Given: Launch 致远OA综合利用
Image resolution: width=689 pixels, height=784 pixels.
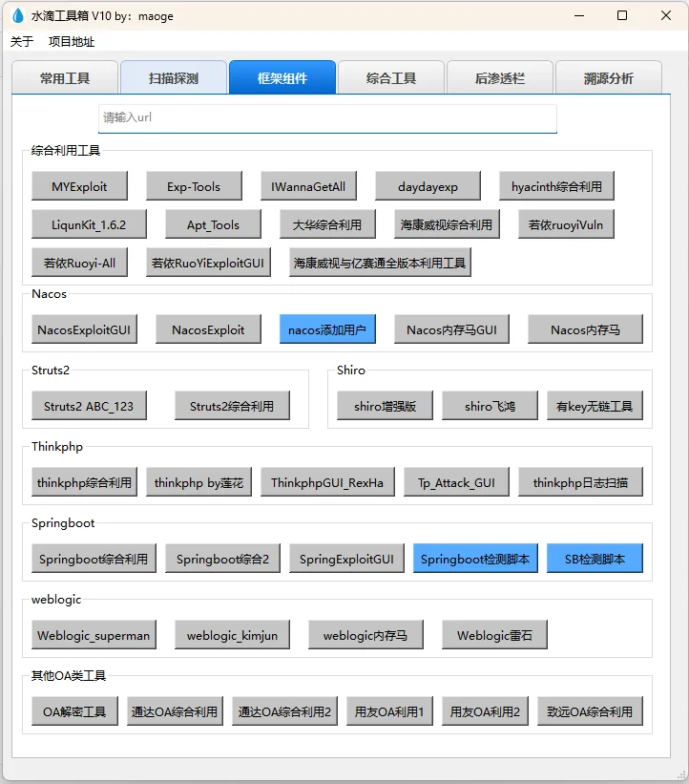Looking at the screenshot, I should (x=590, y=711).
